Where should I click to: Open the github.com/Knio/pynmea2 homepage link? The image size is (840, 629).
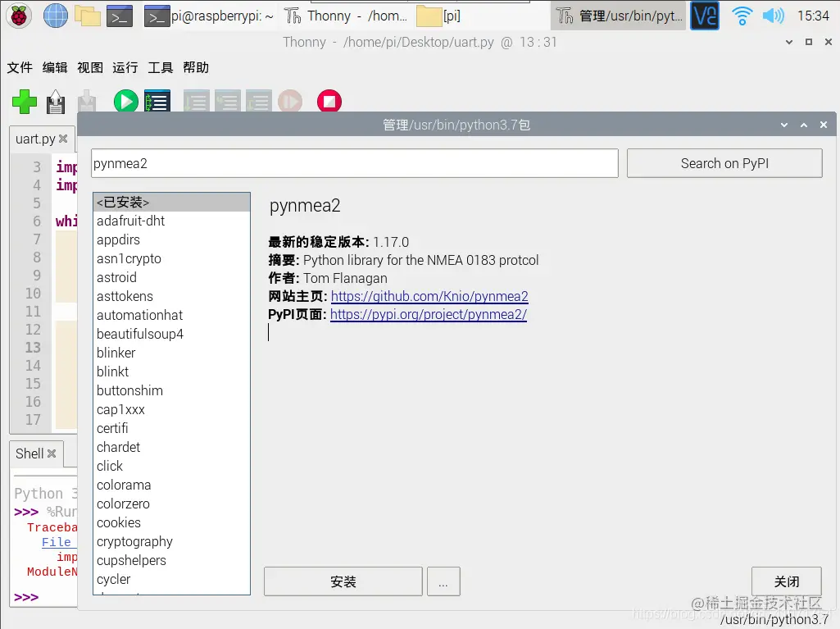pyautogui.click(x=429, y=297)
